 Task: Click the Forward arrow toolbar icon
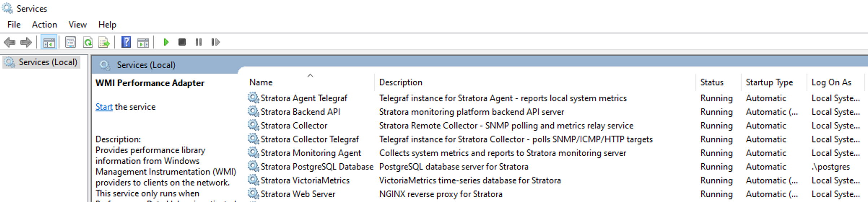pos(26,42)
